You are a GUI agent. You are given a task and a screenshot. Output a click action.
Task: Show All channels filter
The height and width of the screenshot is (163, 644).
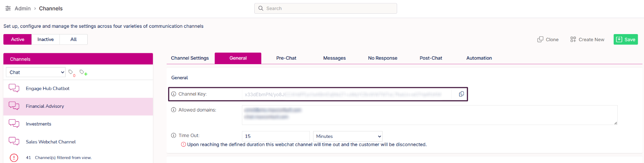click(x=74, y=39)
